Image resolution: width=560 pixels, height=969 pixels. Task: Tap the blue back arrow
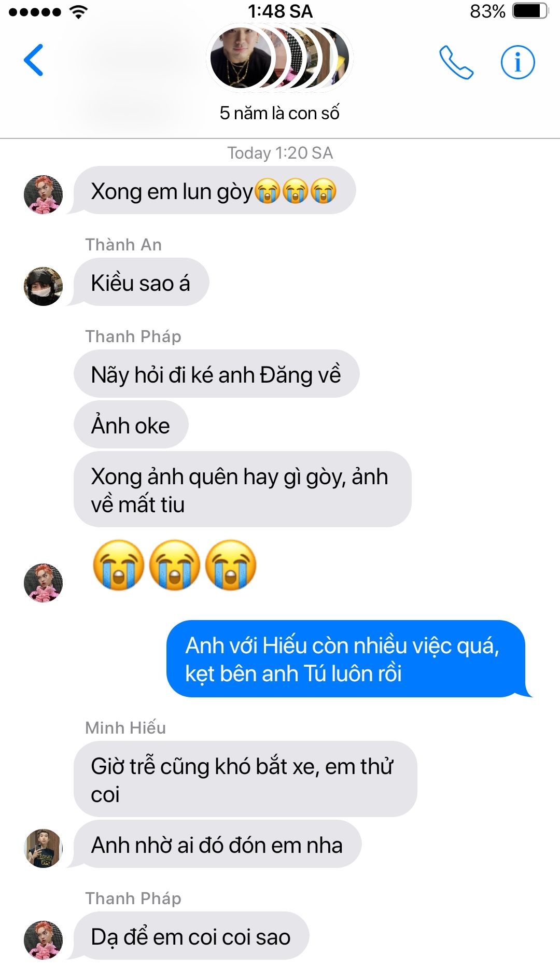coord(33,61)
